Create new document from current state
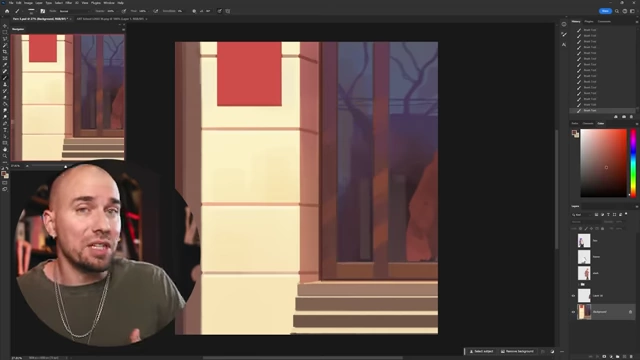Viewport: 640px width, 360px height. [x=616, y=117]
